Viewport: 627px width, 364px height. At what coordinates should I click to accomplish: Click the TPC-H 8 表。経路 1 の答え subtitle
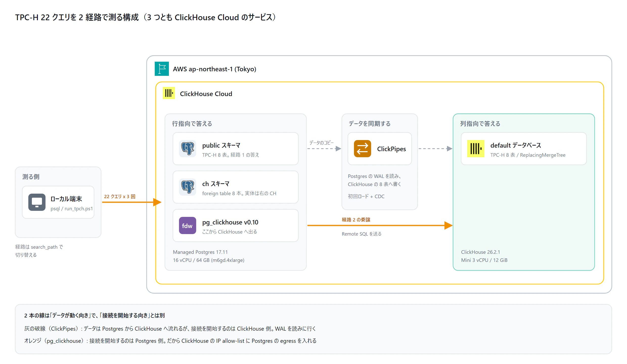[x=231, y=155]
